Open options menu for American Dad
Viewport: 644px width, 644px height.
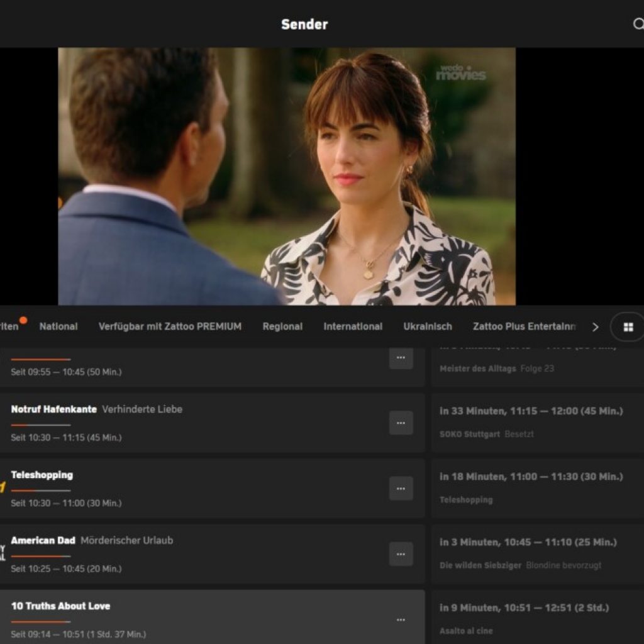coord(401,554)
